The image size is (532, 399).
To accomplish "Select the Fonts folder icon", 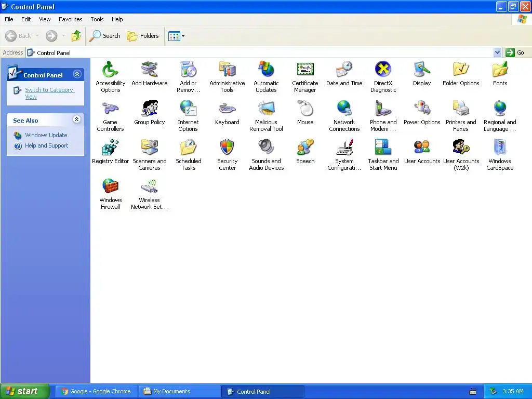I will (500, 70).
